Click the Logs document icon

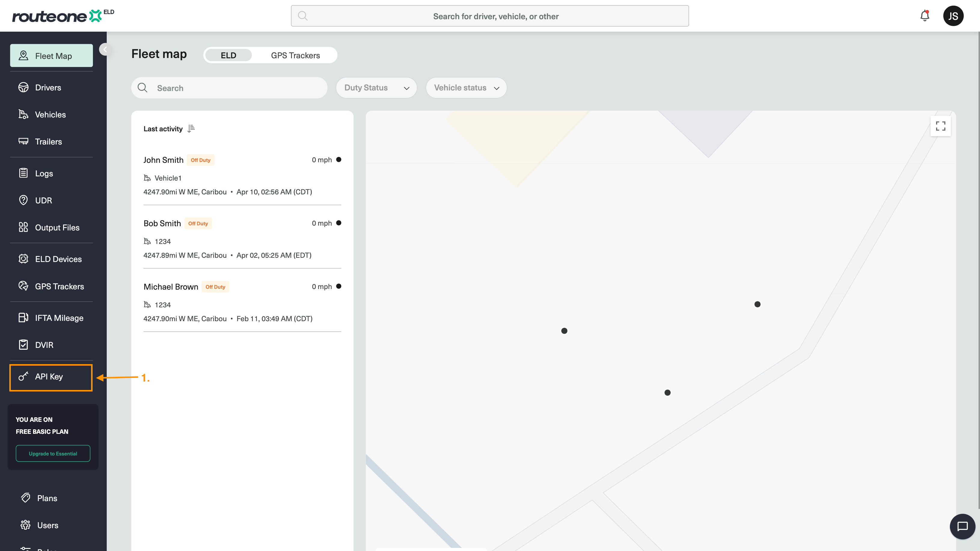(23, 173)
